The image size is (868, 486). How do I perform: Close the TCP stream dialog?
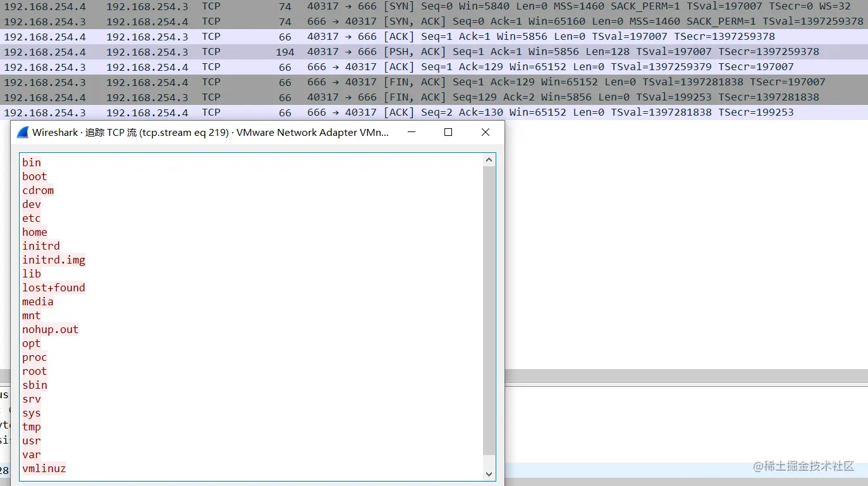[x=486, y=132]
